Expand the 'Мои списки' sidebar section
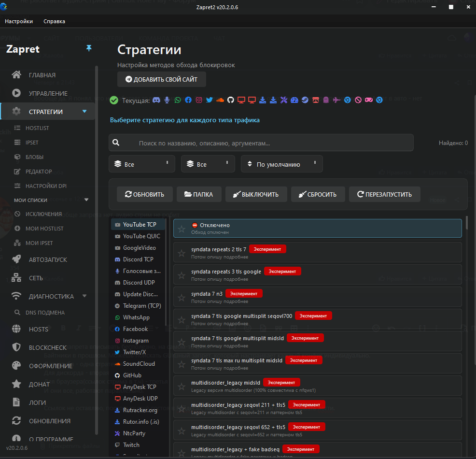Image resolution: width=476 pixels, height=459 pixels. pos(86,200)
